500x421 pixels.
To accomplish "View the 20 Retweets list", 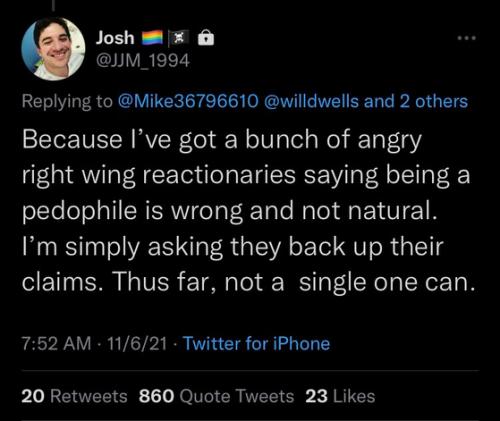I will (74, 396).
